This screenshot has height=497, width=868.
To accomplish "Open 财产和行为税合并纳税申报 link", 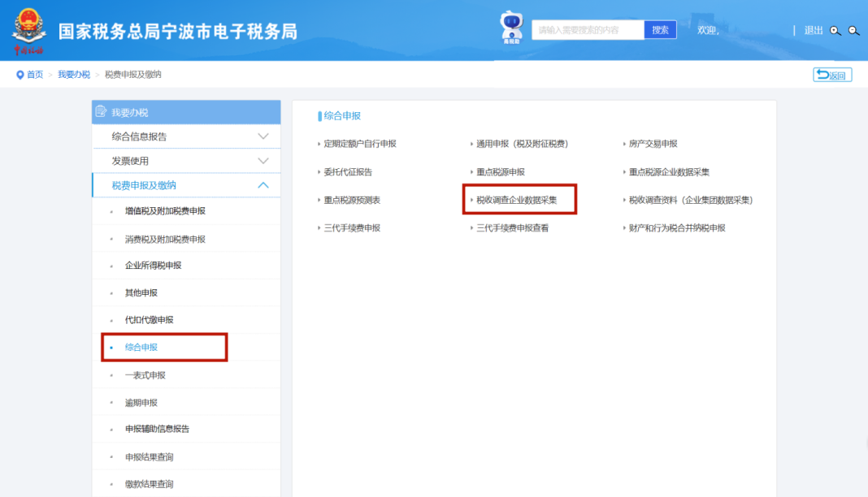I will 676,228.
